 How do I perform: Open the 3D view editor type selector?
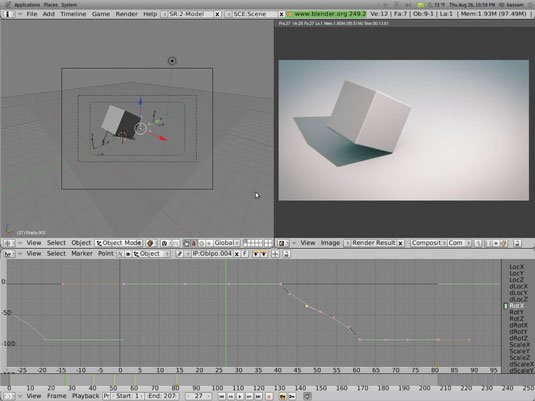click(x=8, y=243)
